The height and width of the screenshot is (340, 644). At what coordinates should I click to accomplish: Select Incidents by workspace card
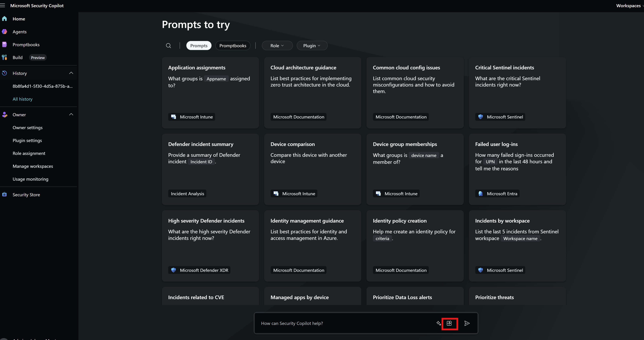click(517, 246)
